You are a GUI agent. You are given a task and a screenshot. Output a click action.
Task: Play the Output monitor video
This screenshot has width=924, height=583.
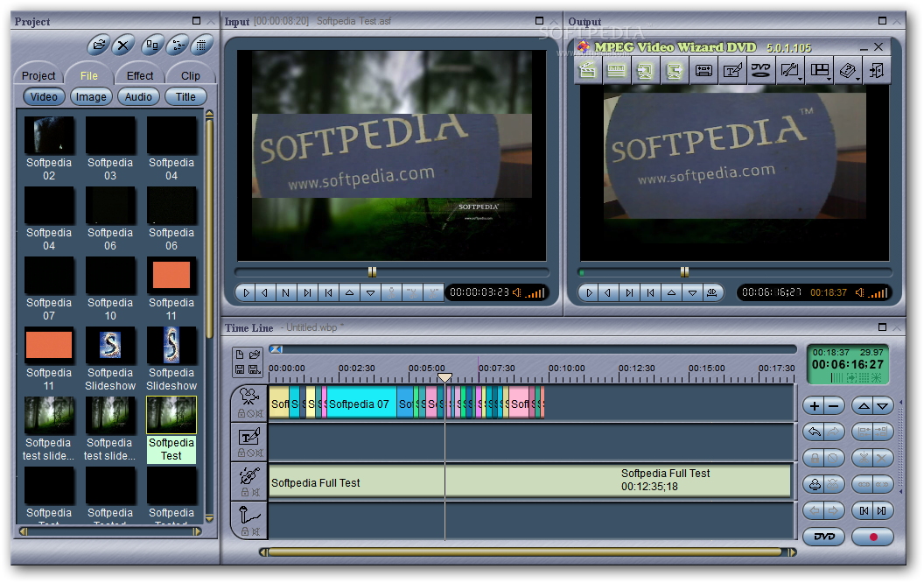coord(589,292)
